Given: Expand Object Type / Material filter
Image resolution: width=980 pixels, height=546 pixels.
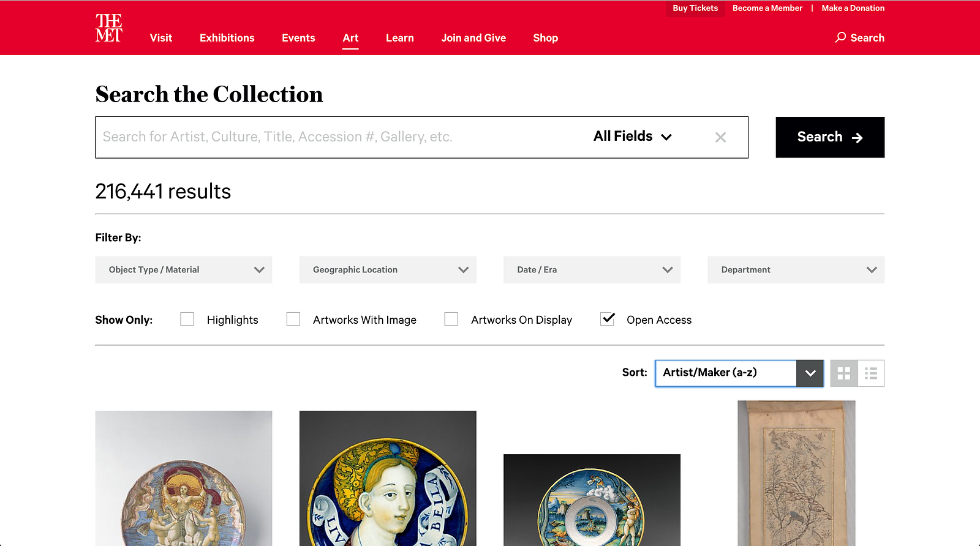Looking at the screenshot, I should (184, 270).
